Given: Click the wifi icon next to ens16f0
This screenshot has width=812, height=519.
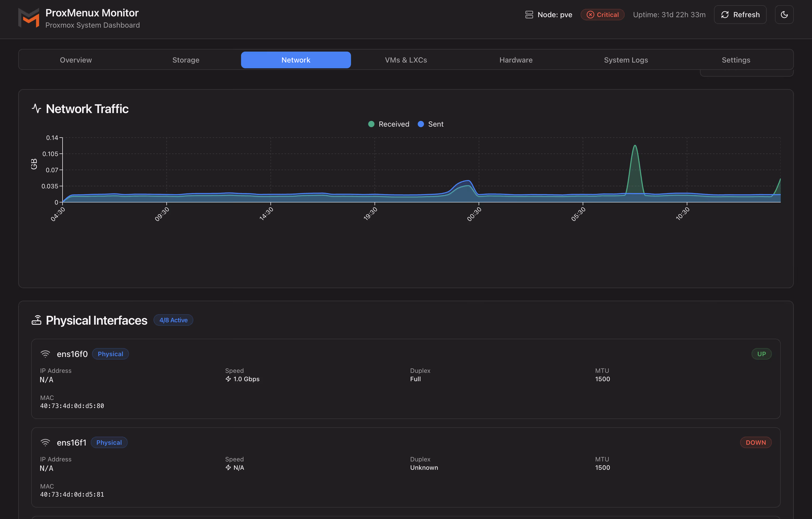Looking at the screenshot, I should click(x=45, y=354).
